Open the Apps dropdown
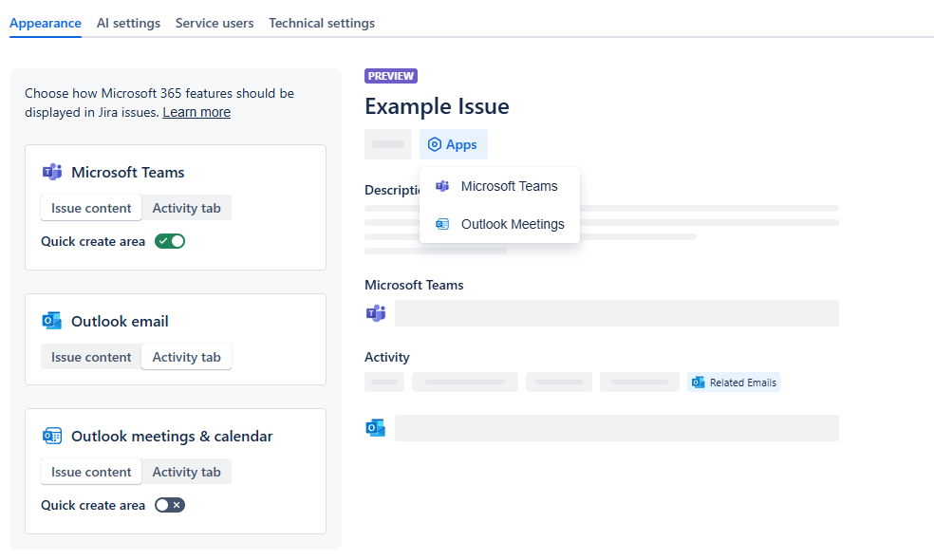The width and height of the screenshot is (934, 560). tap(453, 143)
